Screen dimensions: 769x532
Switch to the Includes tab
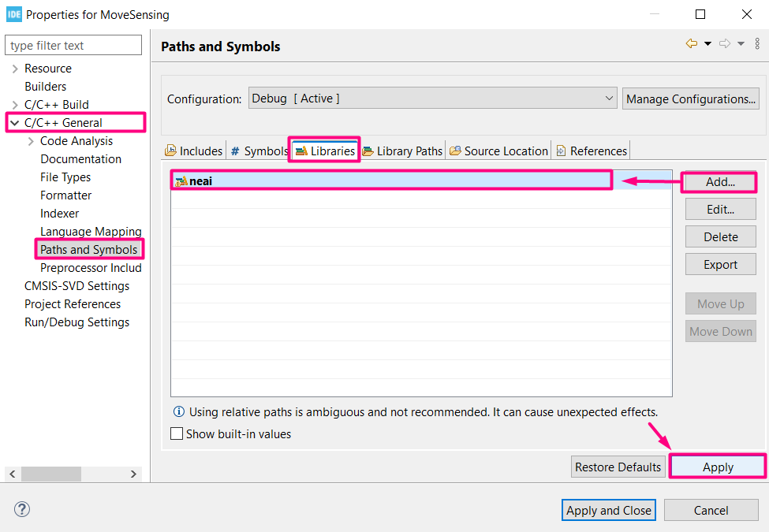(194, 151)
